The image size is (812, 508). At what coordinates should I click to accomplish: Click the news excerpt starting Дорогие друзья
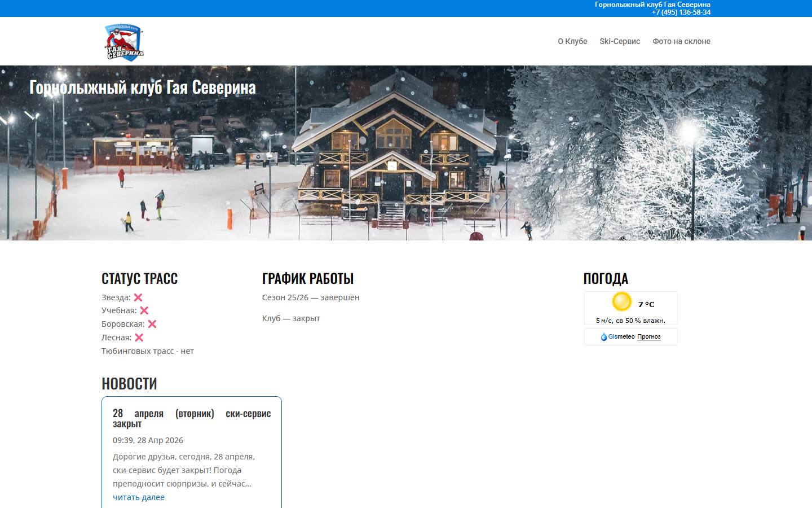click(184, 470)
